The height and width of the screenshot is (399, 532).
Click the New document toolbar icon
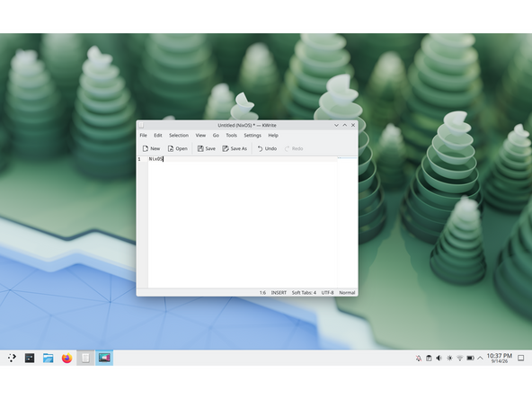[x=151, y=148]
